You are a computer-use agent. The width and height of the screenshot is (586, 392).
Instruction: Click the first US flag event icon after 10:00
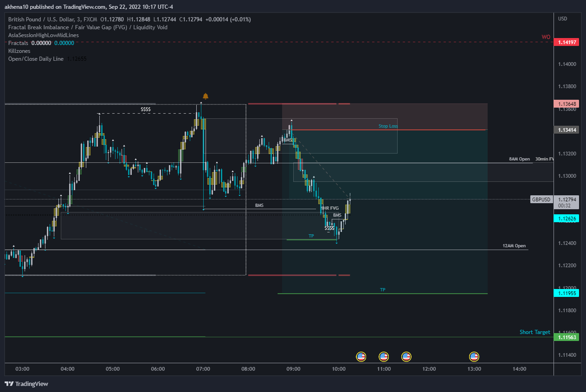coord(361,357)
